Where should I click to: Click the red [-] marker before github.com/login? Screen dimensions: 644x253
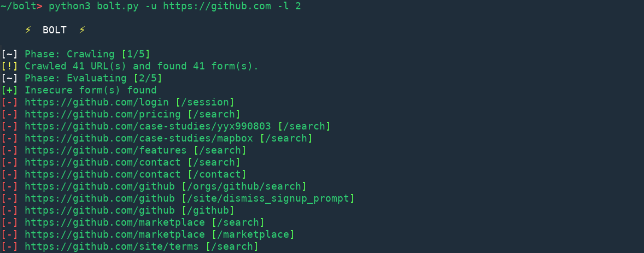tap(9, 102)
